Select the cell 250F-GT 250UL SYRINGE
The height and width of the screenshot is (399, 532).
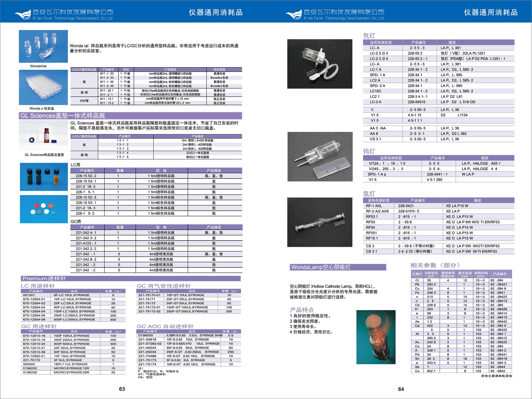click(x=187, y=311)
